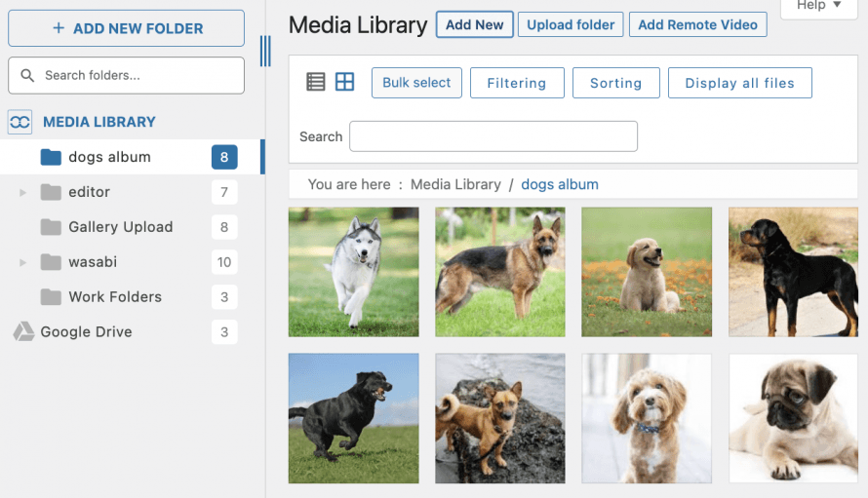Click the dogs album folder icon
Image resolution: width=868 pixels, height=498 pixels.
point(52,157)
